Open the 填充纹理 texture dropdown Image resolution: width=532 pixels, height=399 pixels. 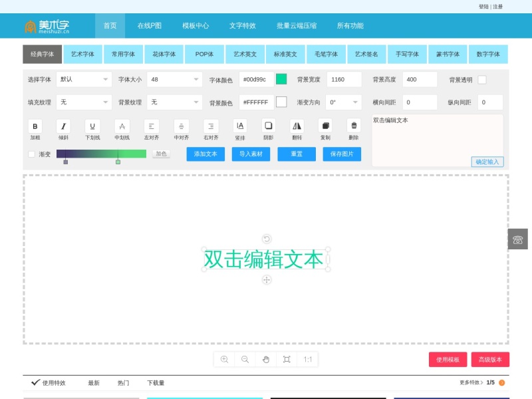[x=84, y=102]
